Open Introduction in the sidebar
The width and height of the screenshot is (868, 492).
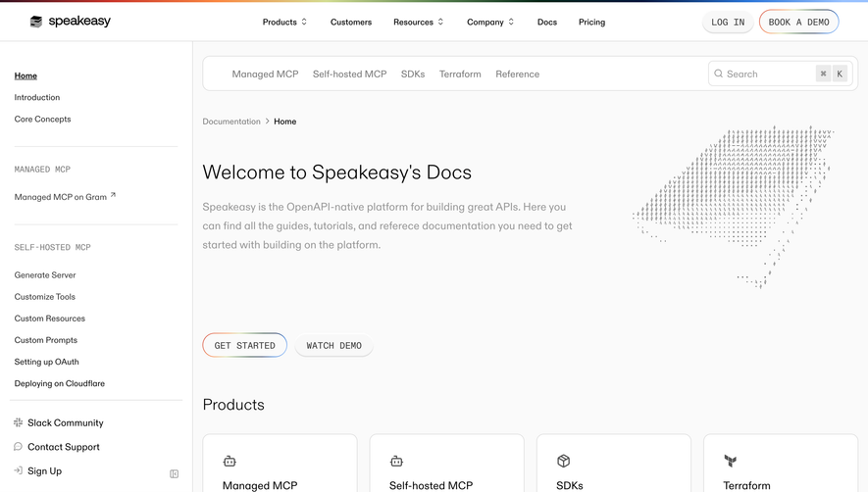click(x=37, y=97)
